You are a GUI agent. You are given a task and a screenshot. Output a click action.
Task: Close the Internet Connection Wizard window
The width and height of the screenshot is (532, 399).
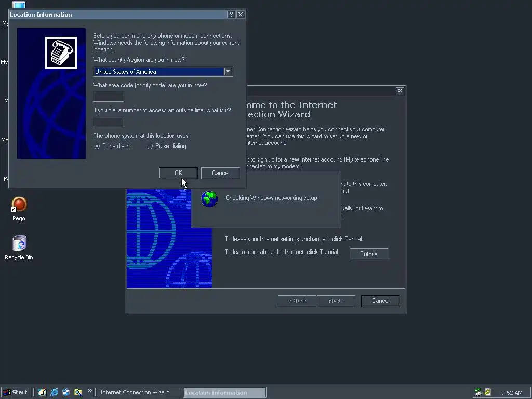click(400, 90)
